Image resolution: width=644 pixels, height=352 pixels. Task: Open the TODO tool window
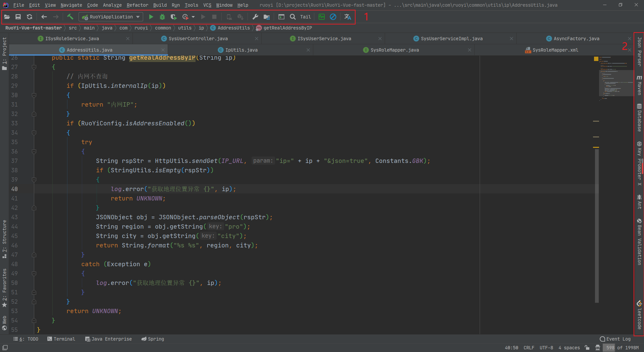point(26,339)
